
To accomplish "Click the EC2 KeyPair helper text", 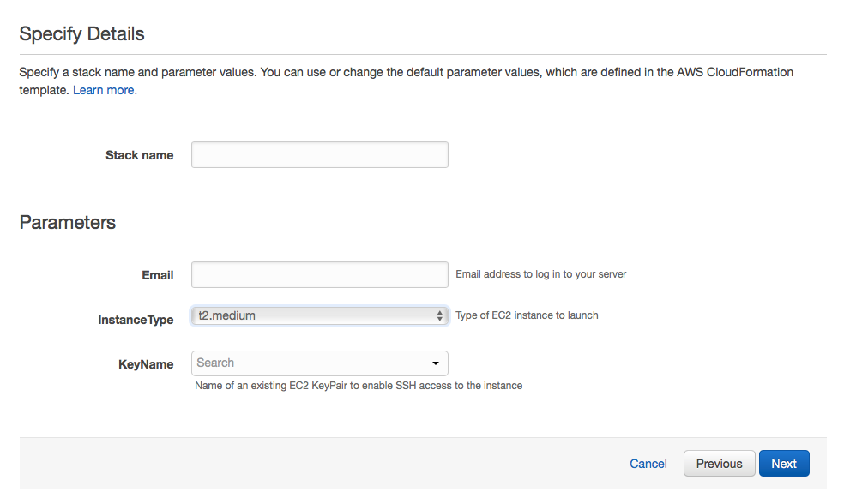I will tap(357, 385).
